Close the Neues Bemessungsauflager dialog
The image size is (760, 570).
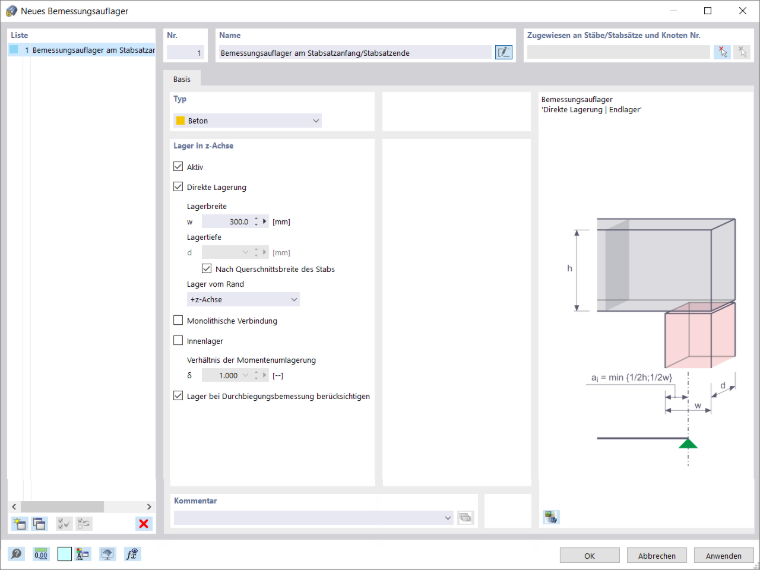(742, 11)
